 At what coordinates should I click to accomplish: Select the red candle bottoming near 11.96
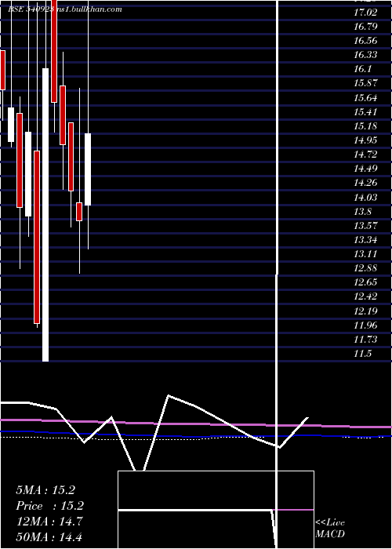click(x=37, y=237)
